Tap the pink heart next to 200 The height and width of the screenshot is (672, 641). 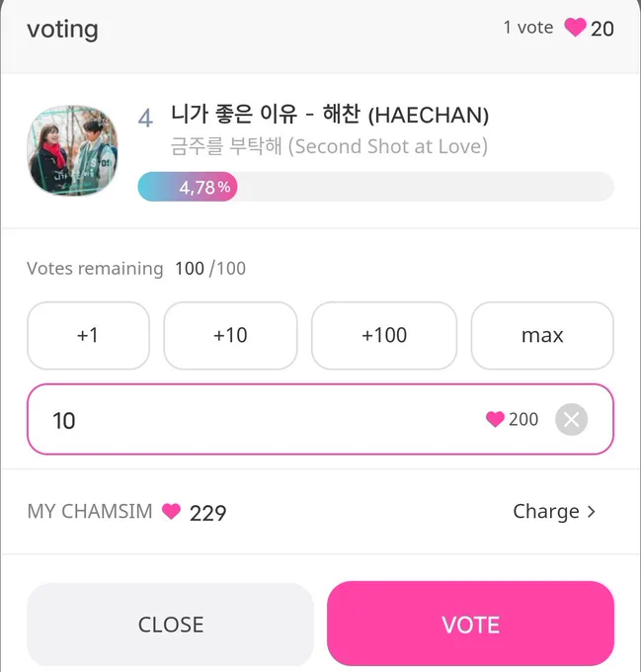(495, 419)
